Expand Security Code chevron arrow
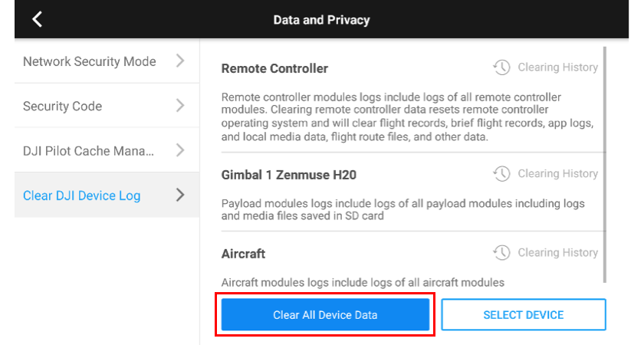 180,106
